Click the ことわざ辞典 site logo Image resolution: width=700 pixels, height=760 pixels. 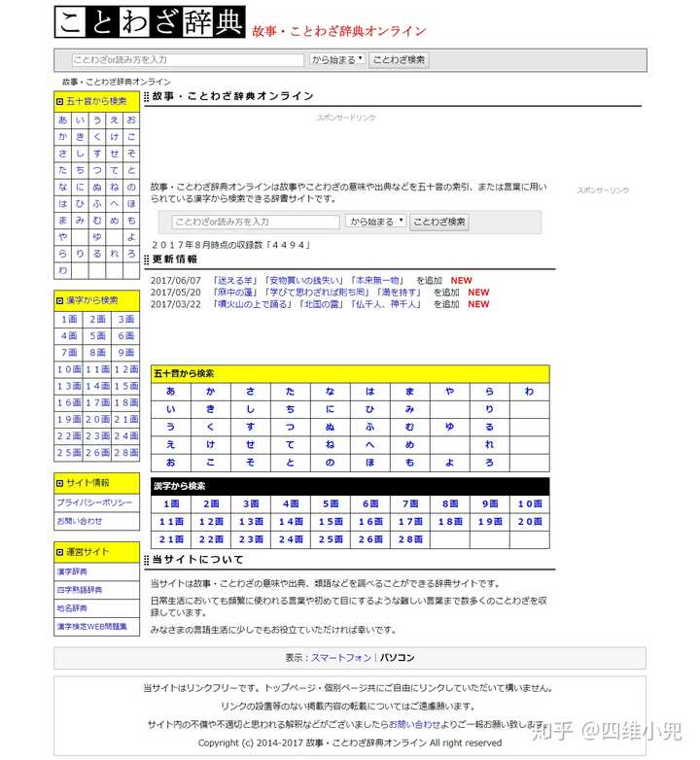point(150,21)
